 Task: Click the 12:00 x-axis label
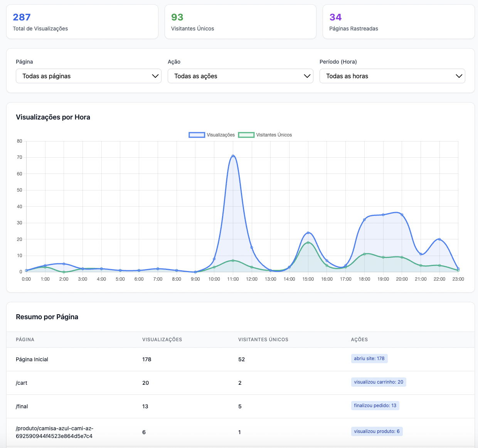click(252, 279)
